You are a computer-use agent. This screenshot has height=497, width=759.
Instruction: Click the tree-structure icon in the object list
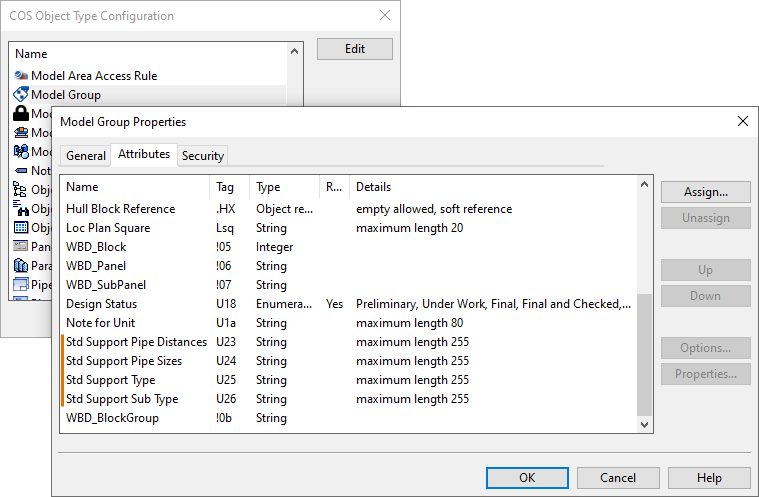coord(21,189)
